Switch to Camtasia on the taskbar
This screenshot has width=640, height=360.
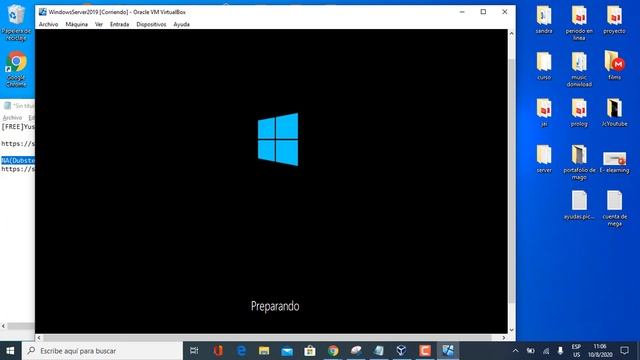tap(425, 351)
